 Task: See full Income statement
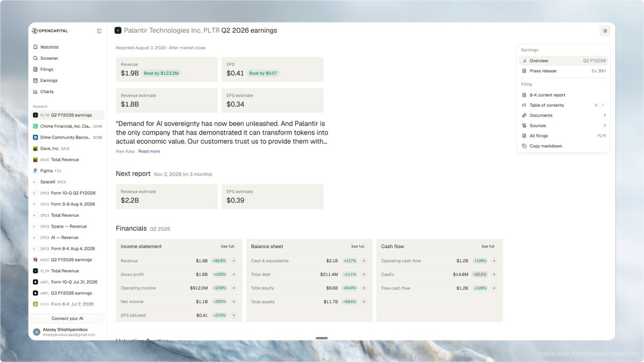tap(228, 247)
